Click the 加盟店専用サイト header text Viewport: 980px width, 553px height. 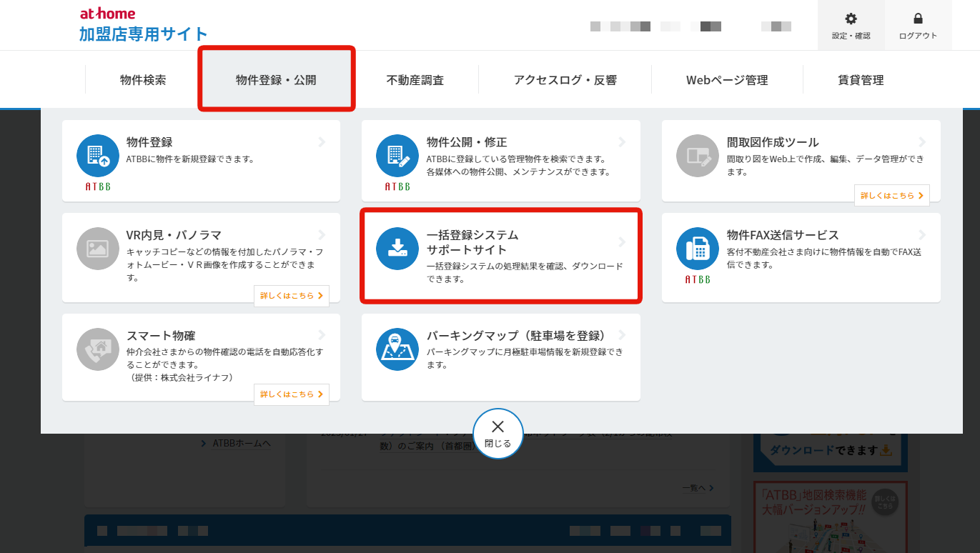[144, 34]
